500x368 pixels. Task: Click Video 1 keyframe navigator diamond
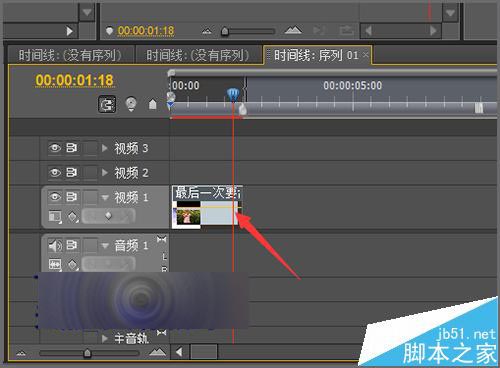point(108,216)
